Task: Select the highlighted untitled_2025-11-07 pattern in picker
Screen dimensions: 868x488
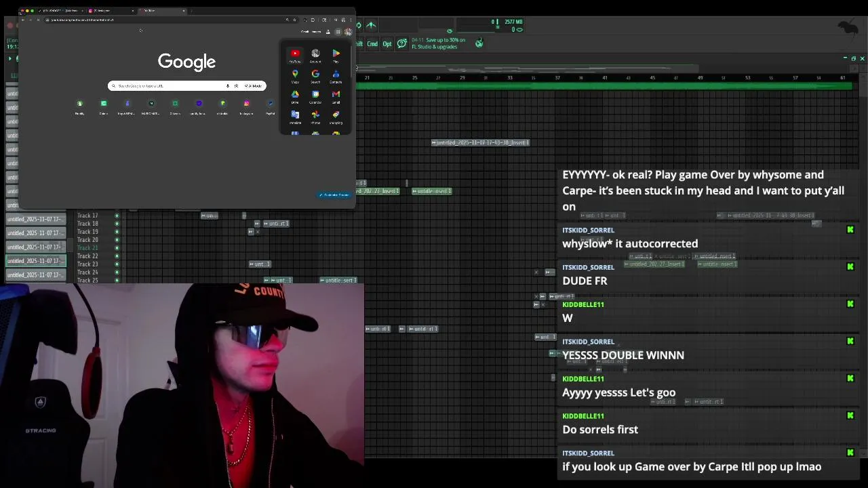Action: point(36,261)
